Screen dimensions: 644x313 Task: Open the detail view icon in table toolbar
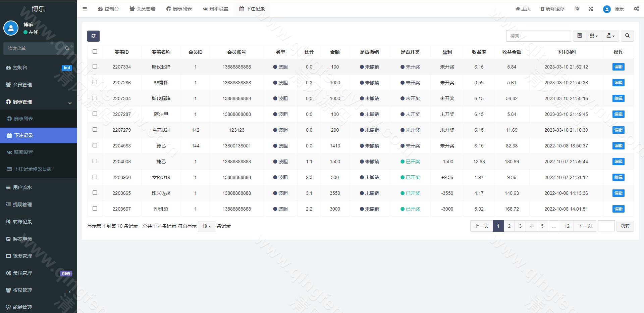[x=579, y=36]
